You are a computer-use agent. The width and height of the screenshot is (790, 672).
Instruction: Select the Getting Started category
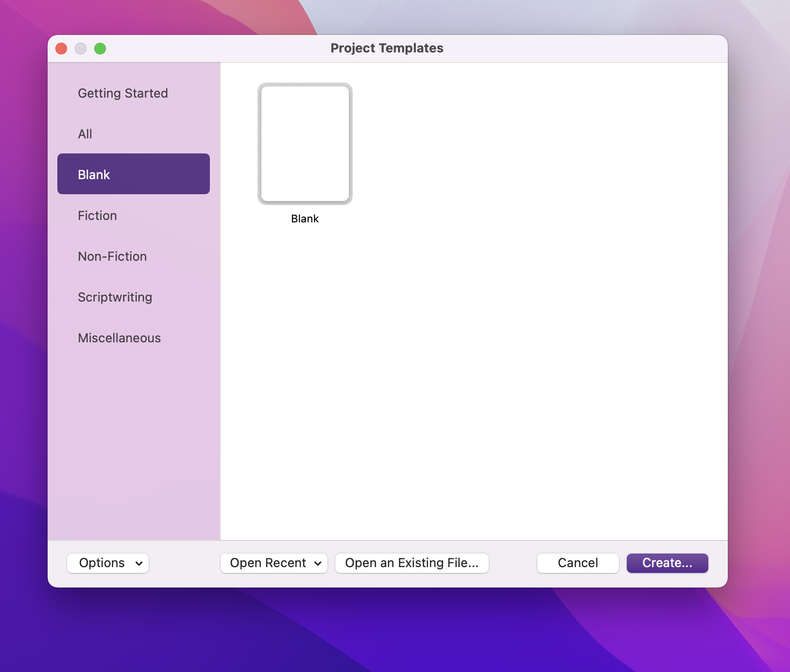[x=133, y=93]
